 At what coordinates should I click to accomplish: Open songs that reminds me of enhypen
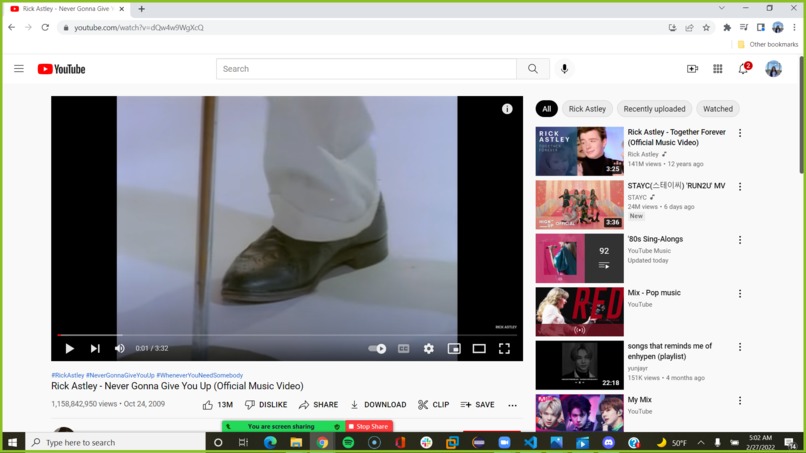pyautogui.click(x=670, y=351)
